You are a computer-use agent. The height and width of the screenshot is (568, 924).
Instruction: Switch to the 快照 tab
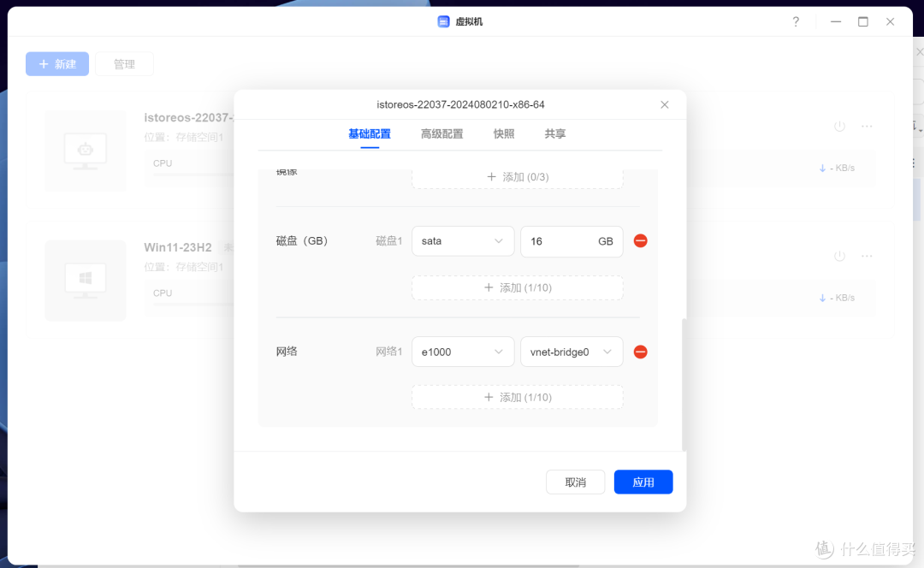point(504,134)
